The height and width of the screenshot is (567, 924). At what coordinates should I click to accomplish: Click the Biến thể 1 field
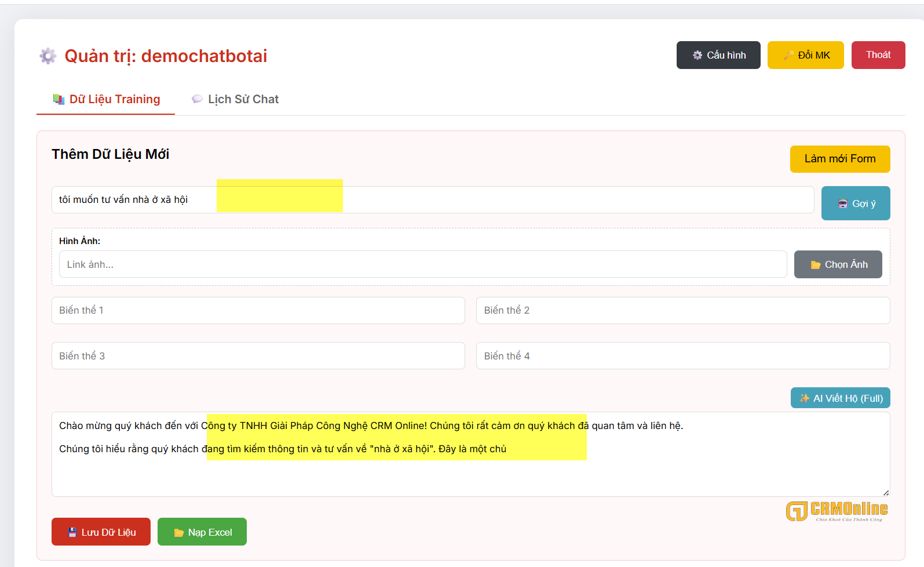point(258,310)
